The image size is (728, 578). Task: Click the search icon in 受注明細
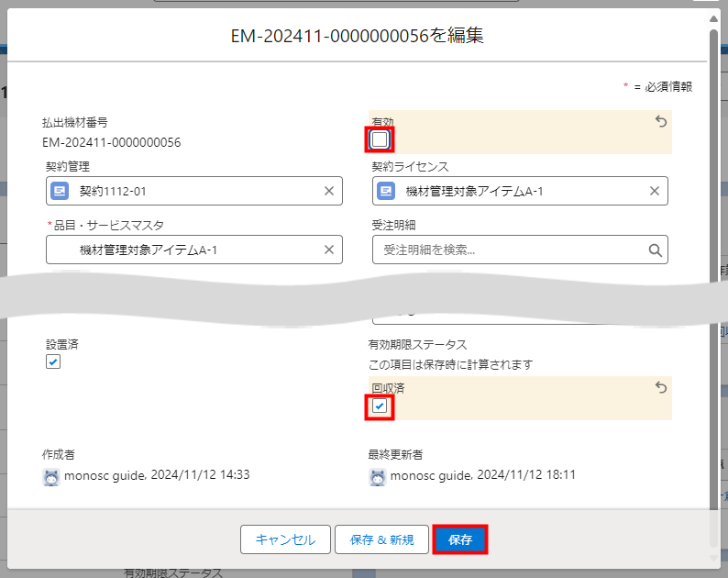pyautogui.click(x=655, y=250)
